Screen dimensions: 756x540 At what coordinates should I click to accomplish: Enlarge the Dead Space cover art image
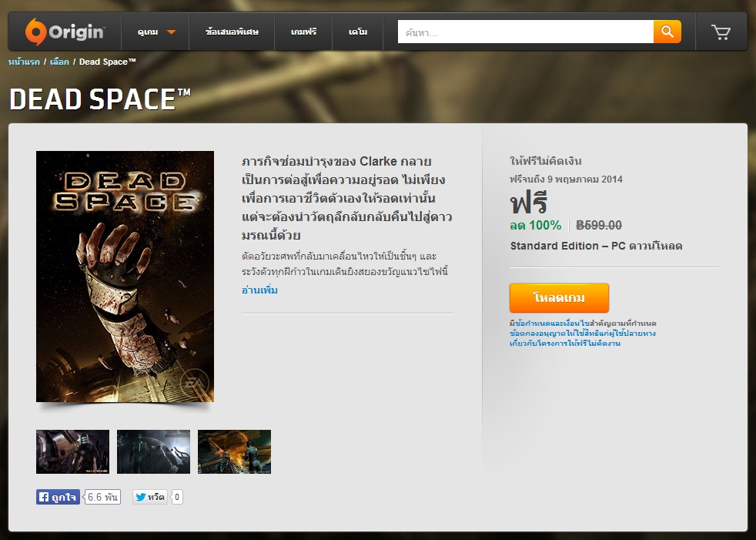click(125, 277)
